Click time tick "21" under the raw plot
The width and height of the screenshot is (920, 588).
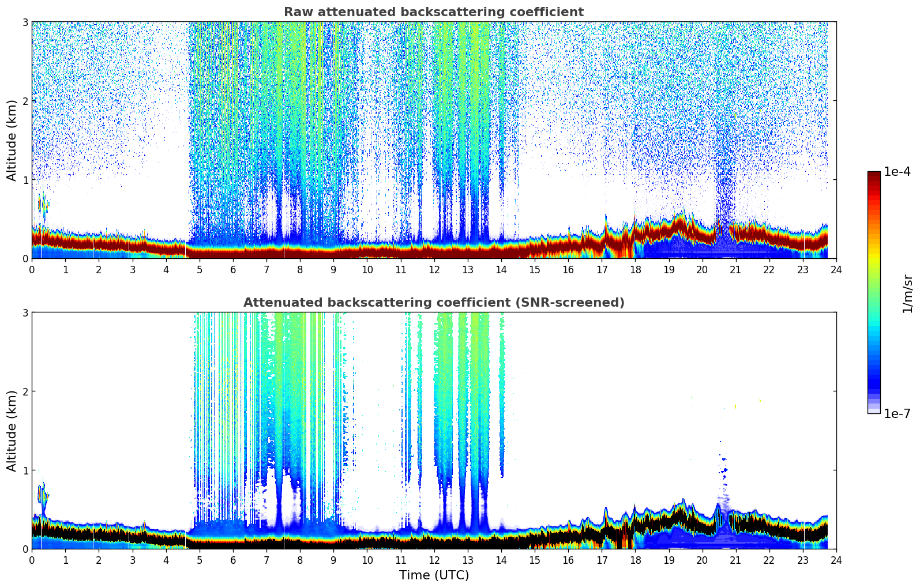click(735, 269)
